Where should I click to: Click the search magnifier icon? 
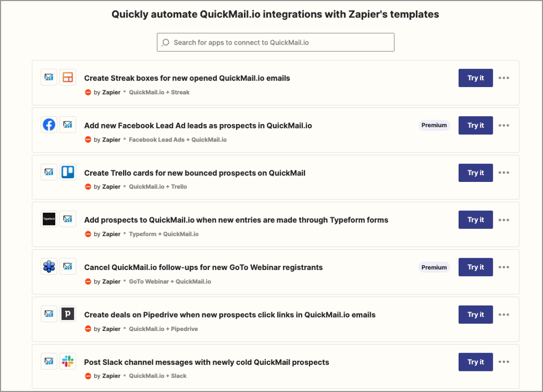pos(166,42)
